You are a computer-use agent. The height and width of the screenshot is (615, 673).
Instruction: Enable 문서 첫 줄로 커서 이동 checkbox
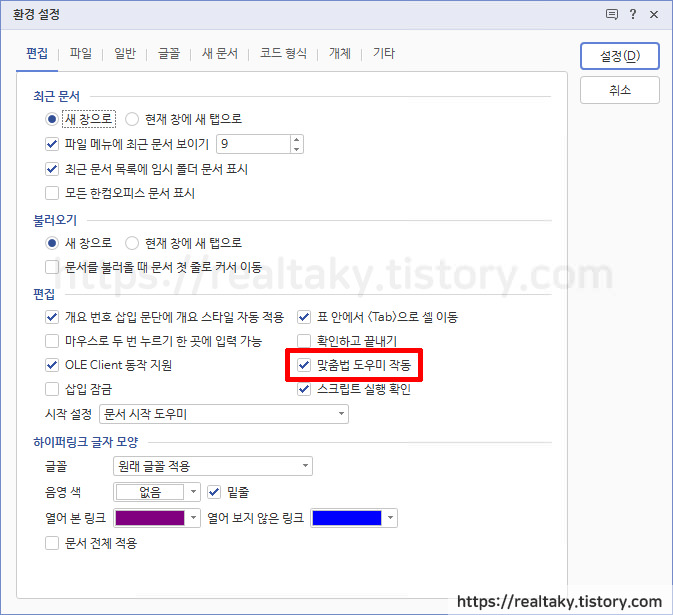click(52, 267)
